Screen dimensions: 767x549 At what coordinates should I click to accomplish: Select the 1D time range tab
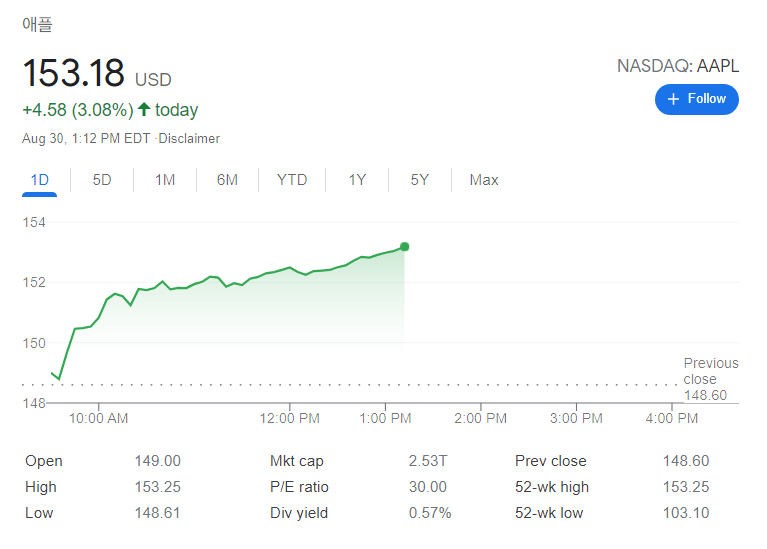point(40,180)
